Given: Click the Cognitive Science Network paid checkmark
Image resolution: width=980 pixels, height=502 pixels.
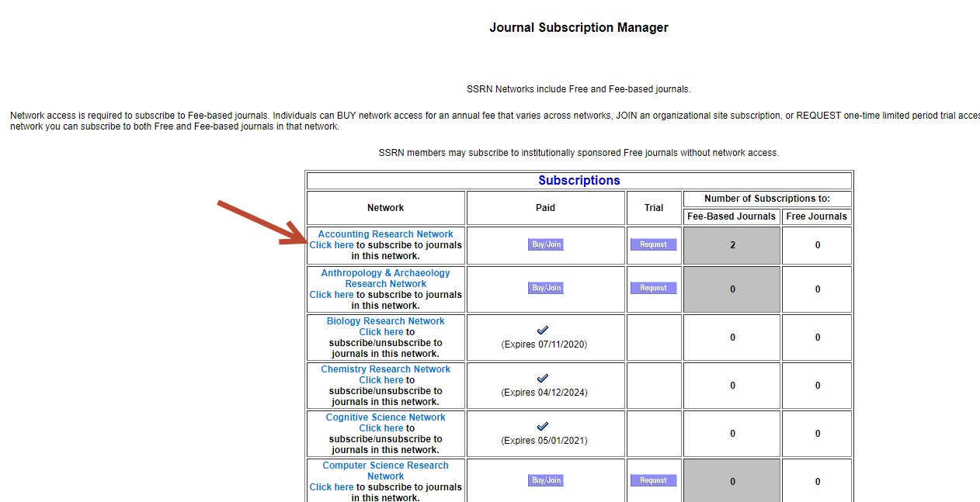Looking at the screenshot, I should tap(543, 427).
